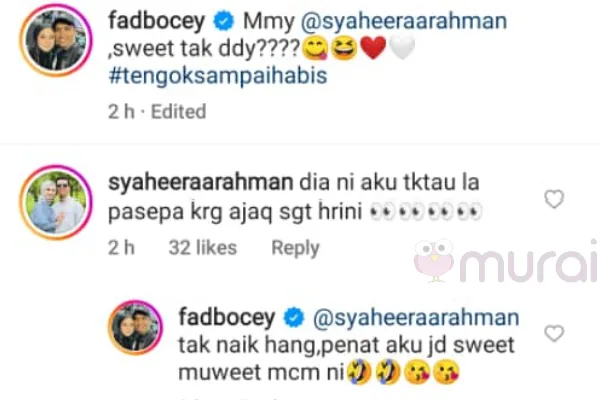The image size is (600, 400).
Task: Click the verified badge next to the caption's fadbocey username
Action: pos(224,21)
